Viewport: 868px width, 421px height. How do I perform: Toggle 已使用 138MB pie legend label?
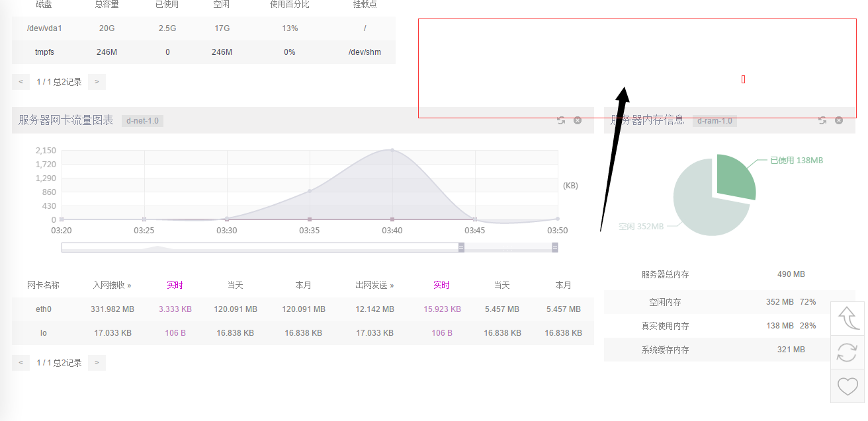point(796,161)
